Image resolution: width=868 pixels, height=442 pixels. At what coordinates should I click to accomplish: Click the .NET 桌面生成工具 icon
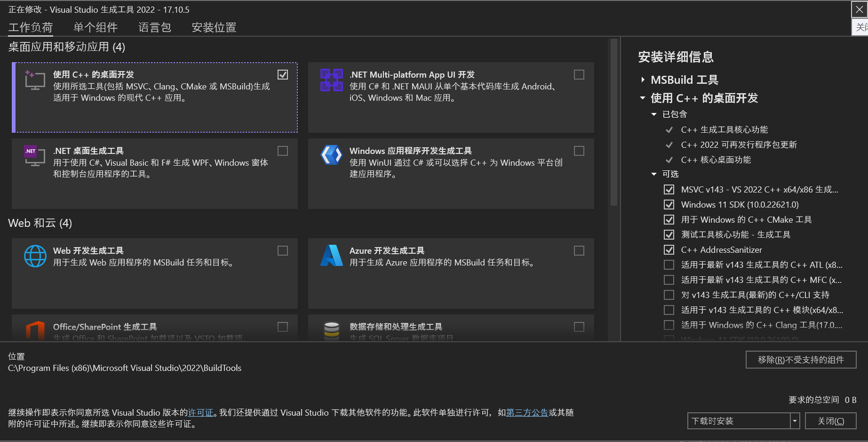tap(35, 156)
